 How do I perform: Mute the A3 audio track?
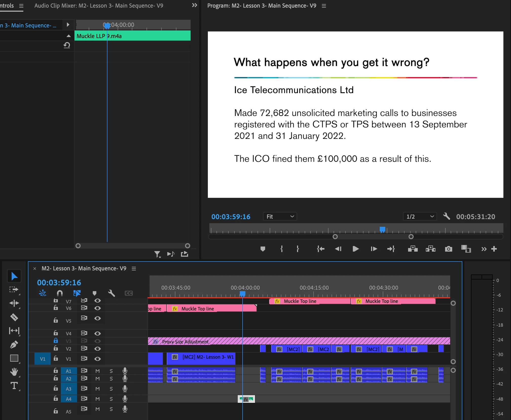(98, 389)
